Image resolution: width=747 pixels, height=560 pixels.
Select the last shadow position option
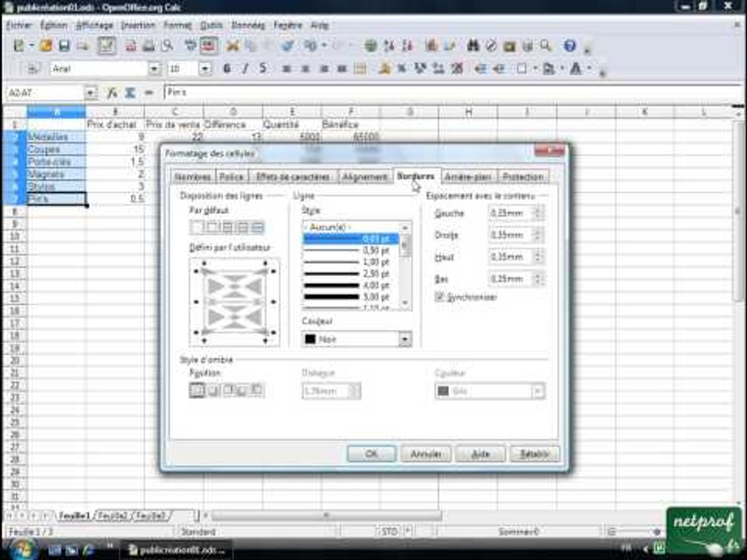(x=258, y=390)
